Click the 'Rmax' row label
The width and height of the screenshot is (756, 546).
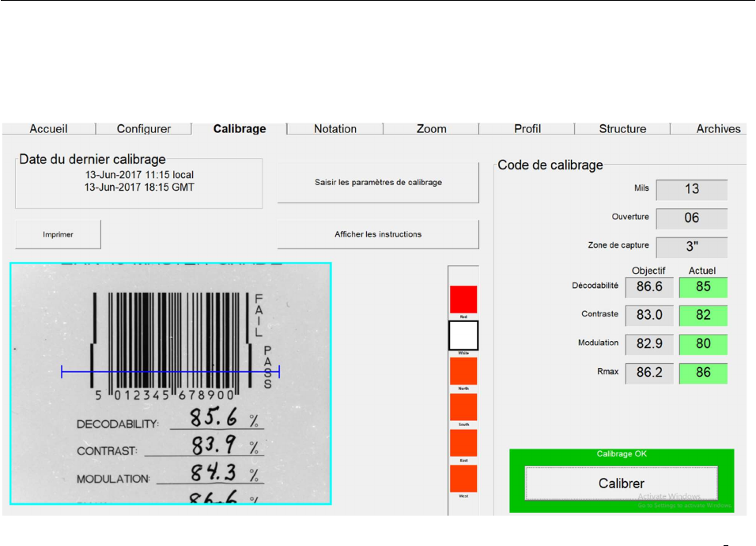pos(607,371)
